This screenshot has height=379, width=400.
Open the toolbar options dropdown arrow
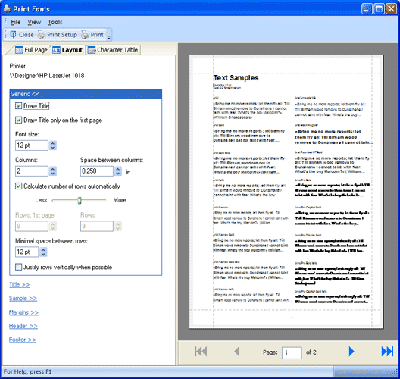point(109,35)
